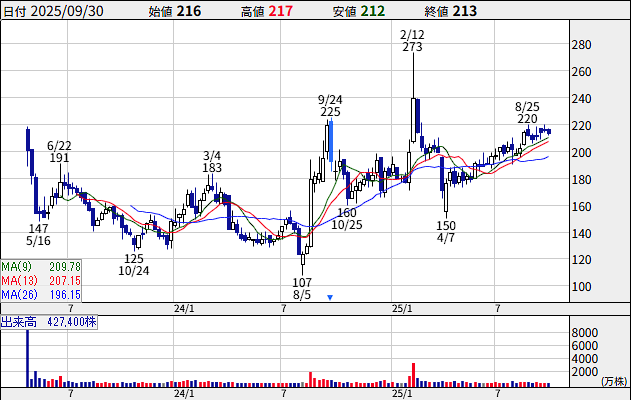Select the 2/12 peak label 273
The width and height of the screenshot is (631, 400).
click(412, 47)
